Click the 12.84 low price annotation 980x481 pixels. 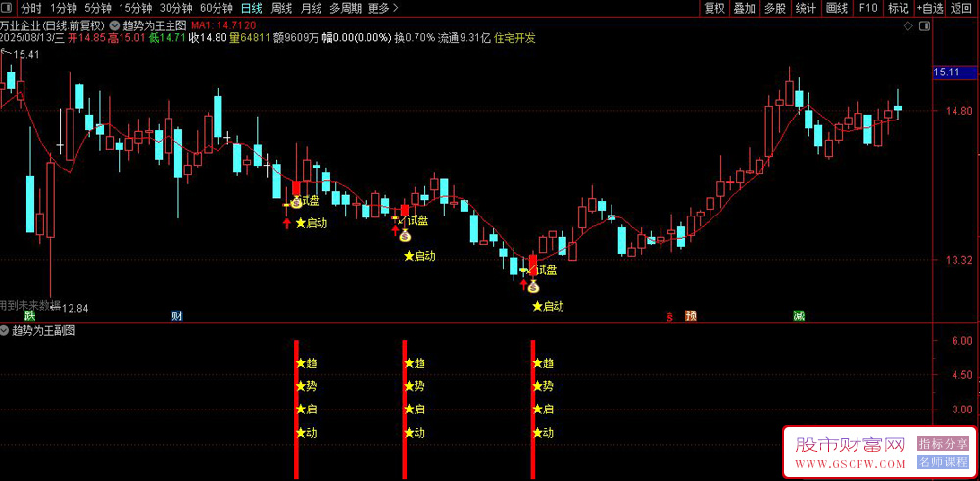pyautogui.click(x=74, y=308)
